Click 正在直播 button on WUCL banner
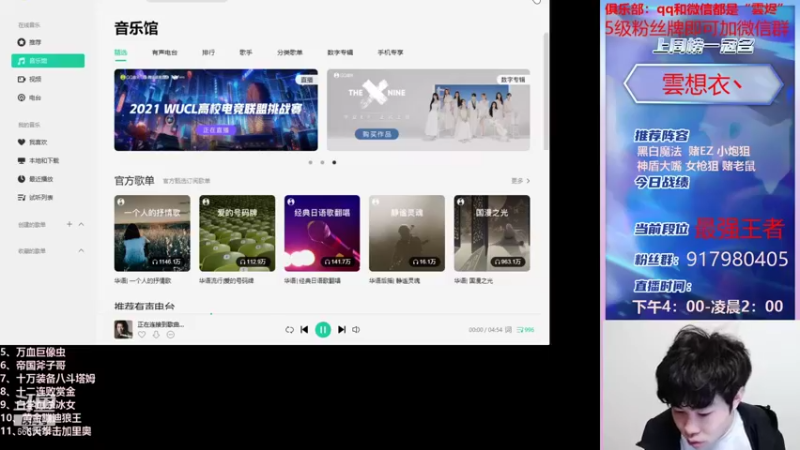This screenshot has width=800, height=450. click(x=216, y=130)
